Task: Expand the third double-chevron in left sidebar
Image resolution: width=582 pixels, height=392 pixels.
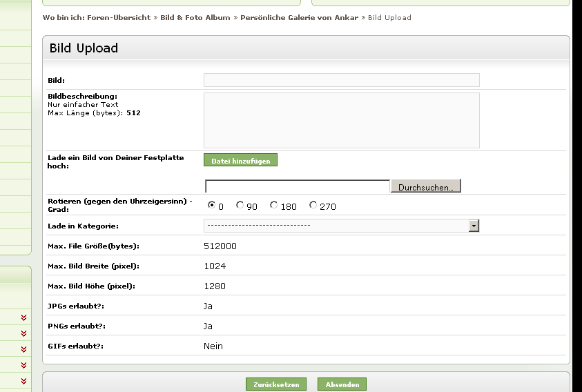Action: [x=23, y=349]
